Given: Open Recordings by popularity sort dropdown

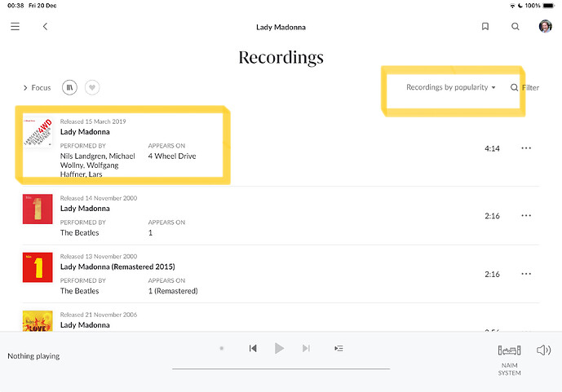Looking at the screenshot, I should tap(450, 87).
